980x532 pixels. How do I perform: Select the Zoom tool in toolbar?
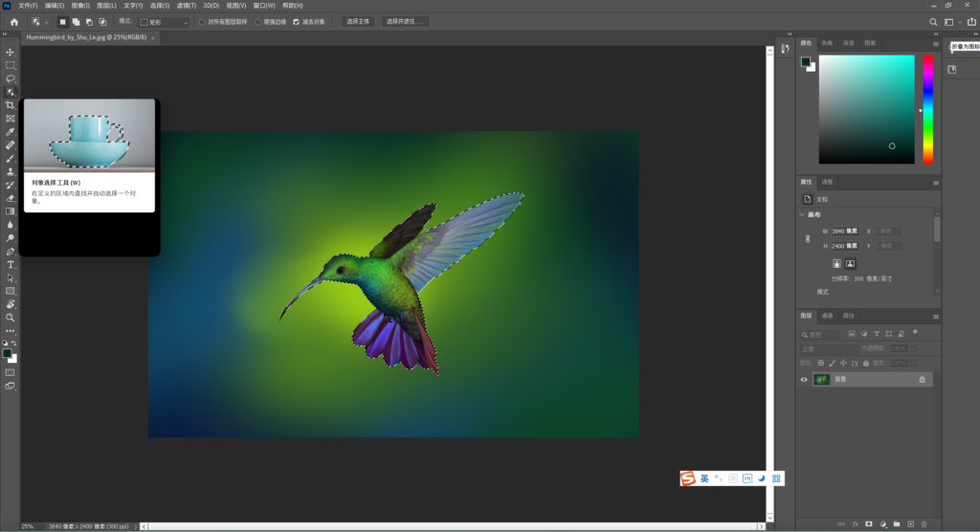(11, 317)
